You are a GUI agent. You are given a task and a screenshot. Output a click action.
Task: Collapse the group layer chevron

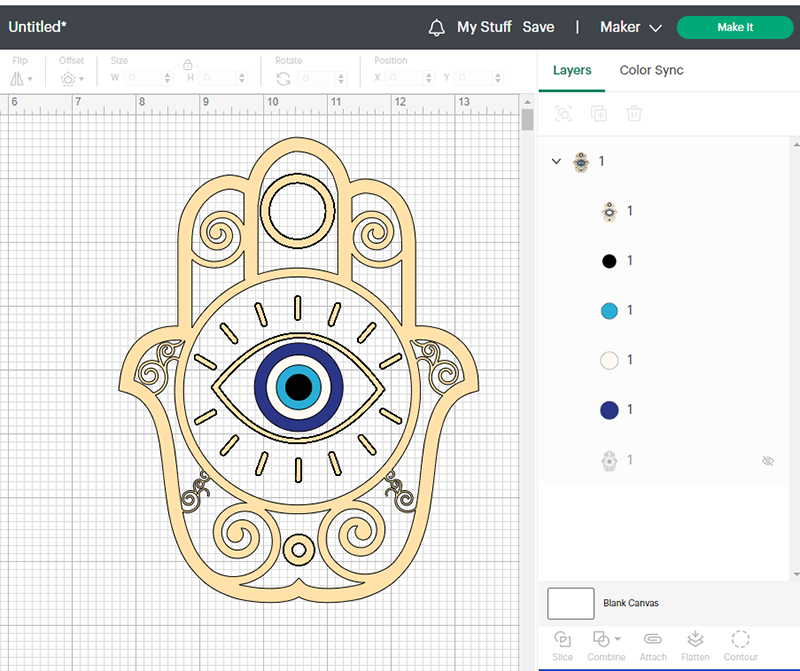[556, 161]
